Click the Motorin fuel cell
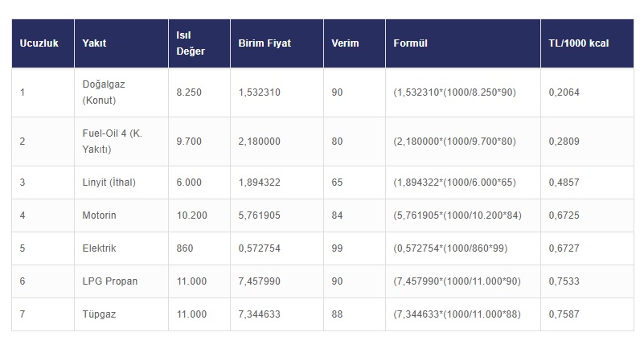 (x=100, y=215)
